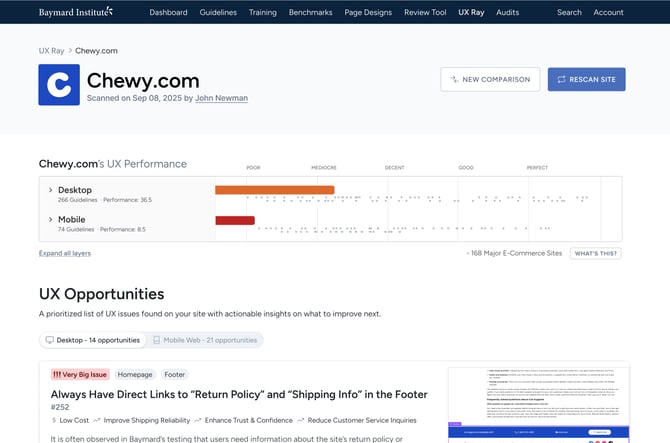670x443 pixels.
Task: Click the What's This? button
Action: pyautogui.click(x=595, y=253)
